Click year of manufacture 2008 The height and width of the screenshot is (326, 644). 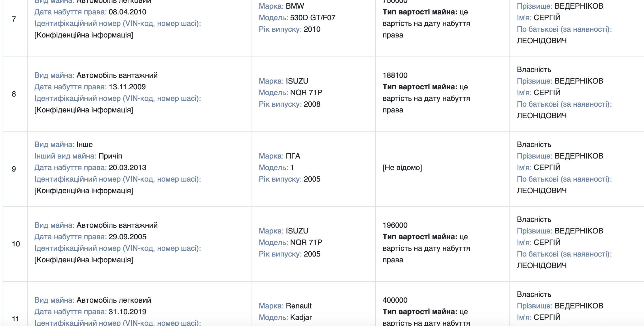point(312,104)
